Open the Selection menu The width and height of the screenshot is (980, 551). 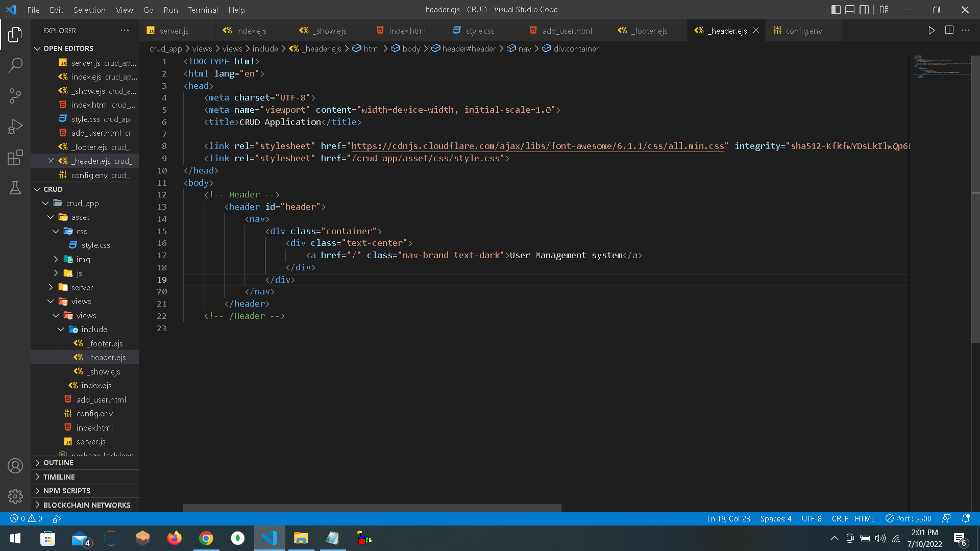pos(89,10)
